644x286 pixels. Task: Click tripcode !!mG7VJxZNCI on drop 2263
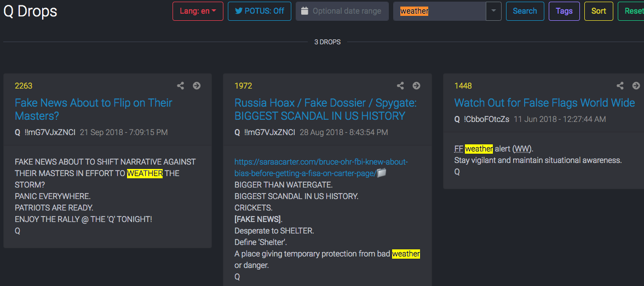pyautogui.click(x=50, y=132)
